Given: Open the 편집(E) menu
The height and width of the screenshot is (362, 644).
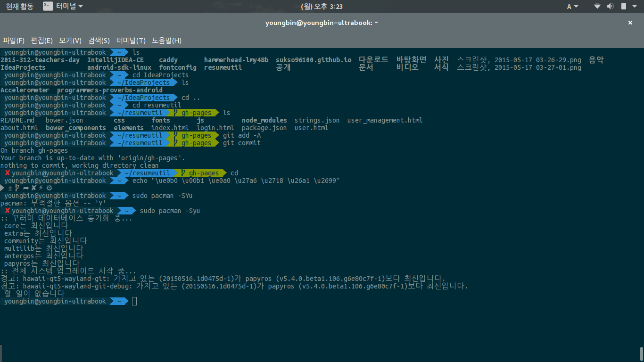Looking at the screenshot, I should coord(41,41).
